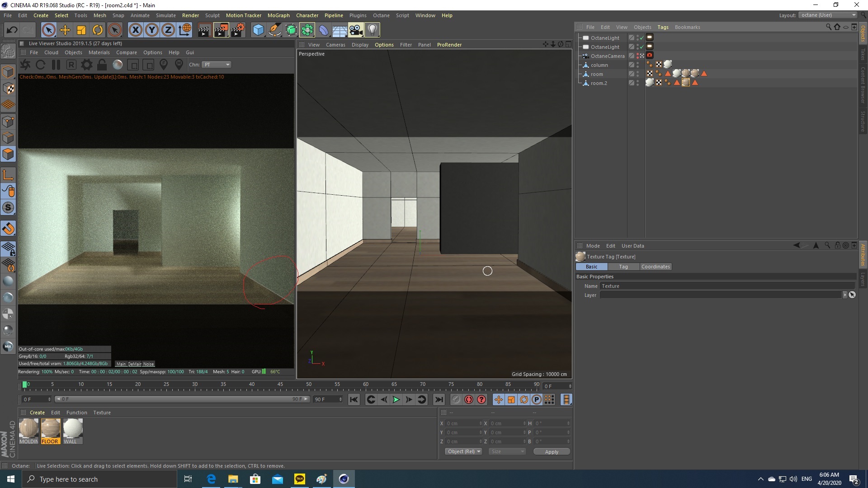
Task: Open the Size dropdown in coordinates
Action: click(x=507, y=451)
